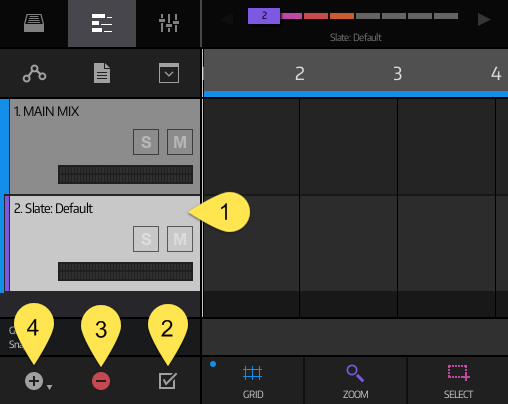Open the library drawer icon

(x=34, y=23)
